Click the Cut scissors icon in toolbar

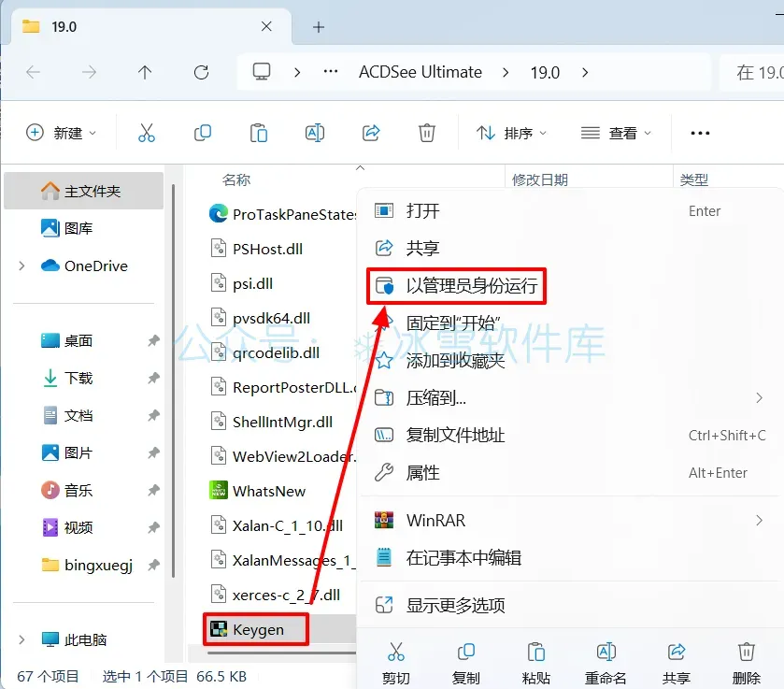pyautogui.click(x=147, y=133)
